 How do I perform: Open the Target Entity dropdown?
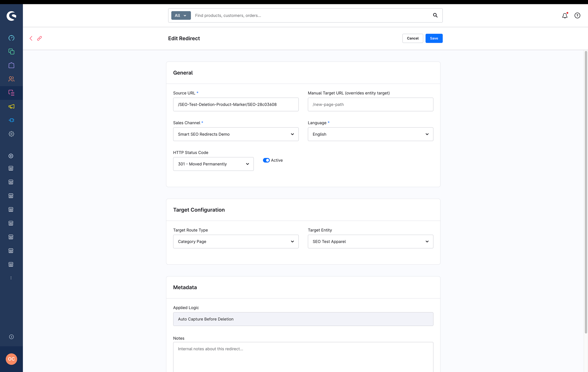(x=370, y=242)
